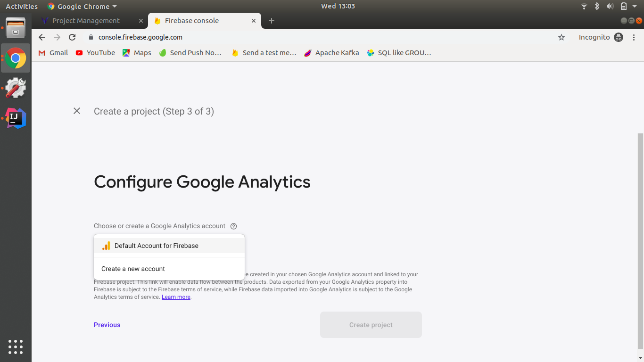Open the Send Push No... bookmark
This screenshot has width=644, height=362.
[x=190, y=53]
